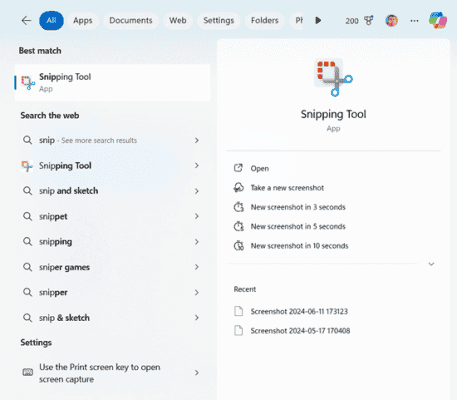Expand the Print screen key setting arrow
The width and height of the screenshot is (457, 400).
[197, 373]
